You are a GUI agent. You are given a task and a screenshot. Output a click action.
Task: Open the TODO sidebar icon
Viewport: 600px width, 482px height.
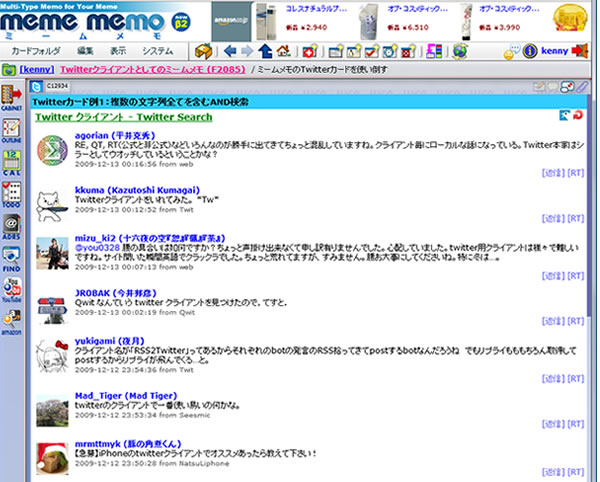point(11,194)
